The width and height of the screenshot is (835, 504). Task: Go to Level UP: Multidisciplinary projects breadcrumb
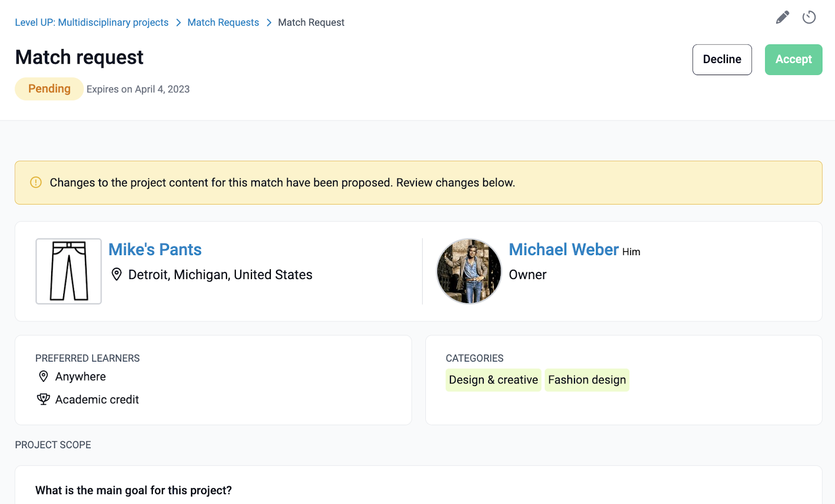[92, 22]
